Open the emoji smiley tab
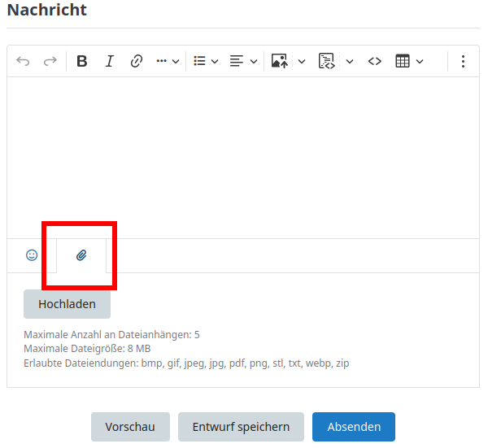This screenshot has width=488, height=448. pyautogui.click(x=32, y=255)
